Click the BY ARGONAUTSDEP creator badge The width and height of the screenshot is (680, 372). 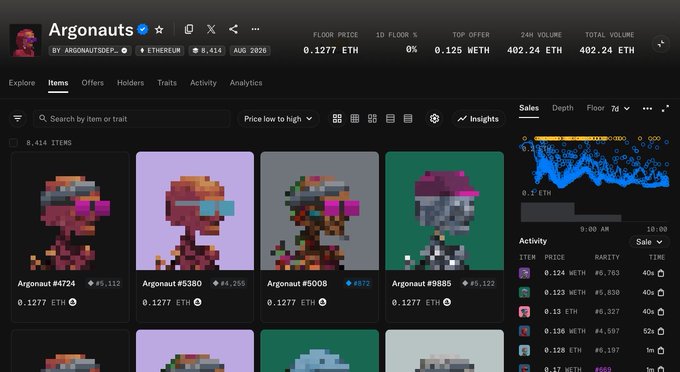90,51
